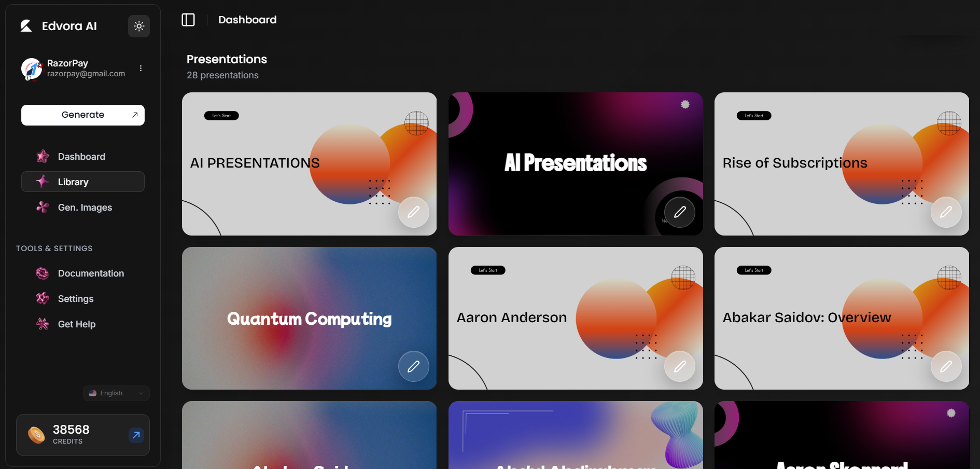Viewport: 980px width, 469px height.
Task: Click the US flag icon in the language selector
Action: [x=92, y=393]
